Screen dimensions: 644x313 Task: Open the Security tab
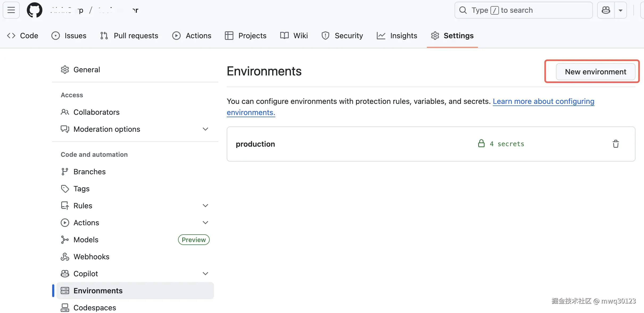click(342, 36)
